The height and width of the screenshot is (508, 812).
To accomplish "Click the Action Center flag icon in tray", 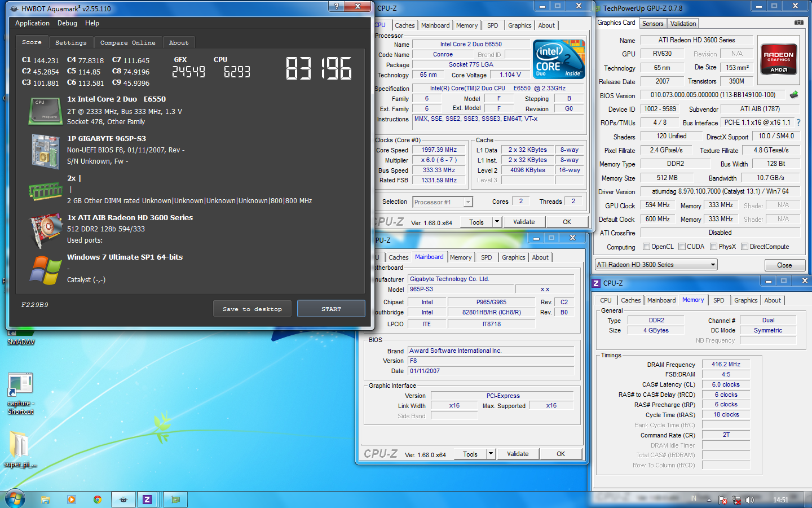I will point(723,500).
